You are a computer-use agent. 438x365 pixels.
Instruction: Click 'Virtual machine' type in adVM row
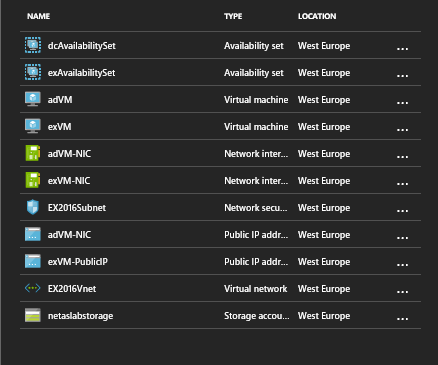point(256,100)
